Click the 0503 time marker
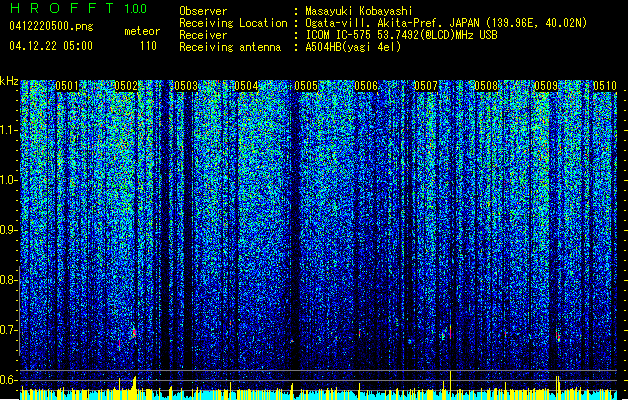The height and width of the screenshot is (400, 629). click(186, 86)
